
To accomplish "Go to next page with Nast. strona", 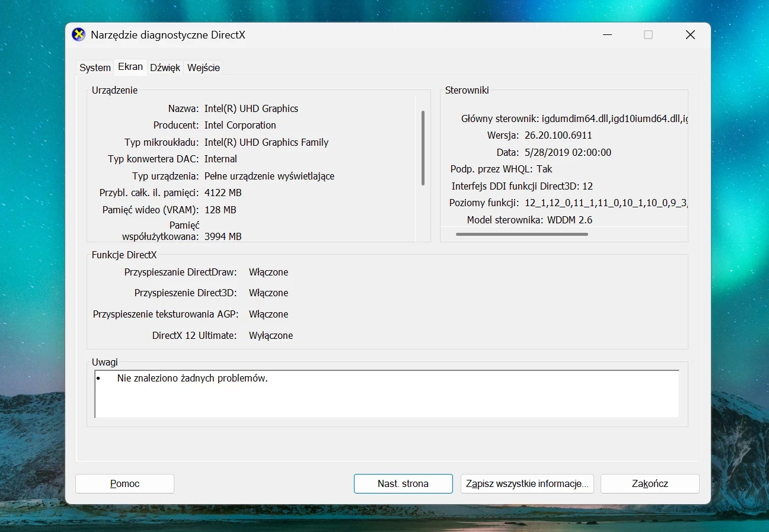I will click(403, 483).
